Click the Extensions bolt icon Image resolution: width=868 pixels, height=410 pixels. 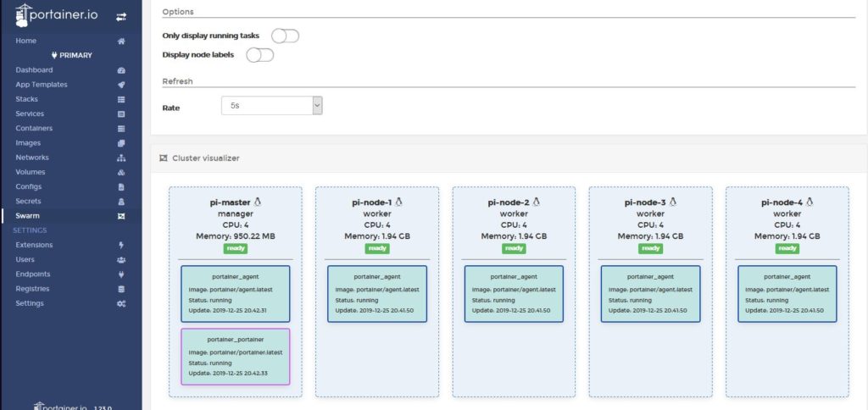tap(121, 245)
